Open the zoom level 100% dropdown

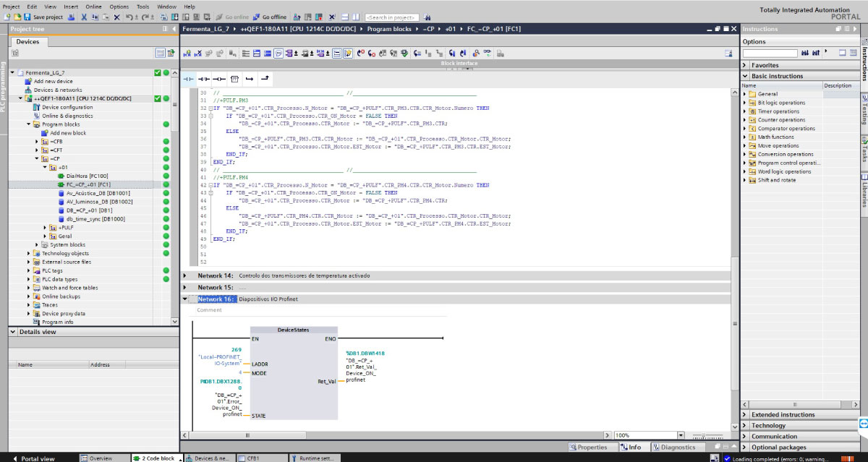point(681,435)
